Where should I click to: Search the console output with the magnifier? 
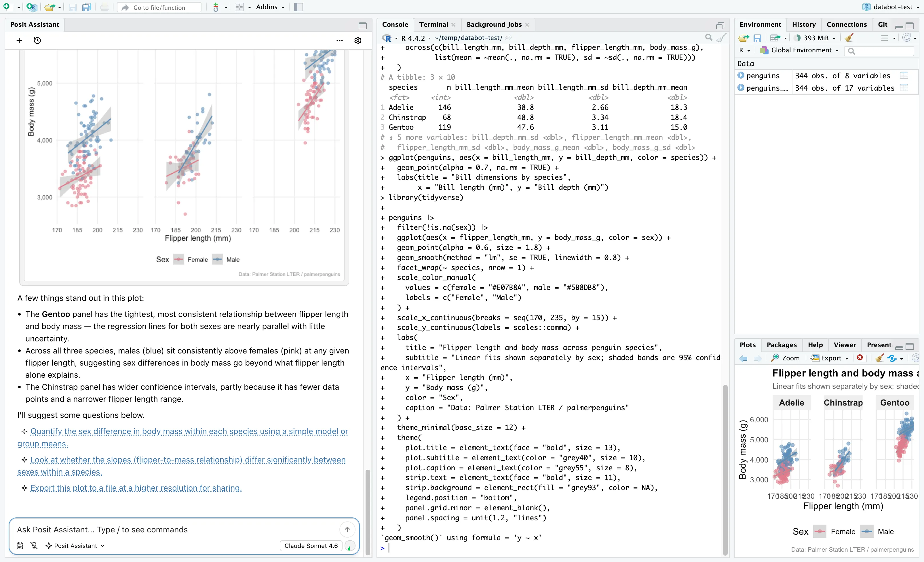709,37
